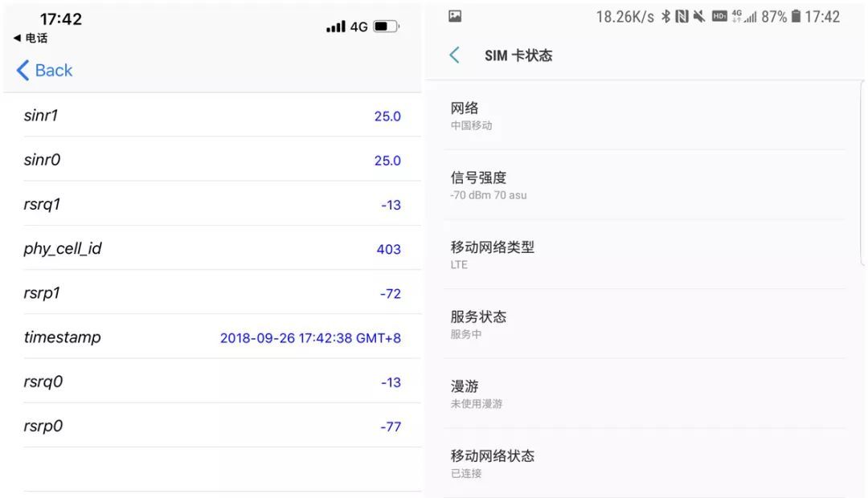
Task: Tap the 电话 return-to-call shortcut top left
Action: coord(32,38)
